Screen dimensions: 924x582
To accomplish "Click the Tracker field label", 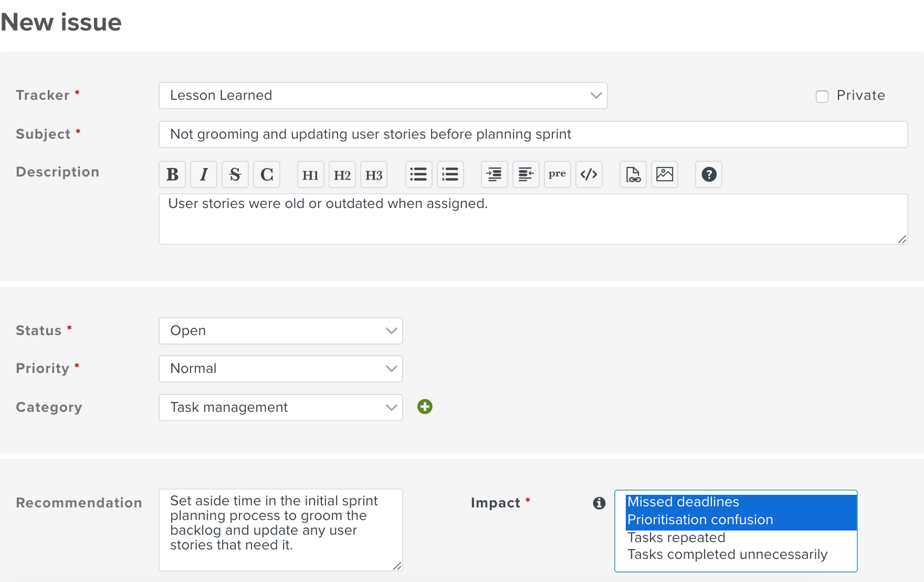I will (43, 95).
